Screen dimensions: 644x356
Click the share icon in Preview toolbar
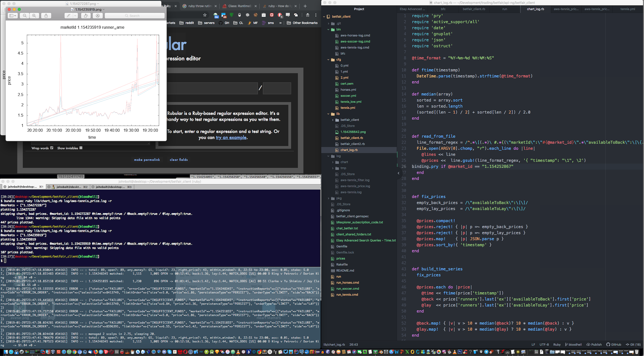(46, 16)
